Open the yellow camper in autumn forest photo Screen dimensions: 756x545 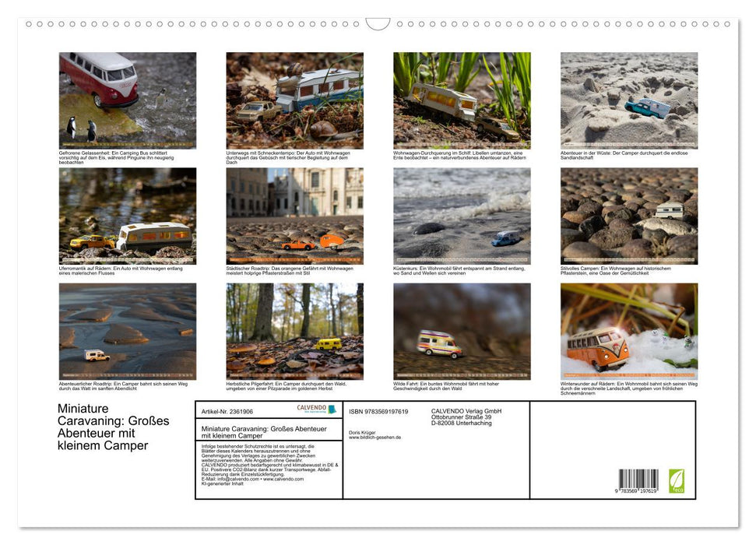(x=294, y=332)
